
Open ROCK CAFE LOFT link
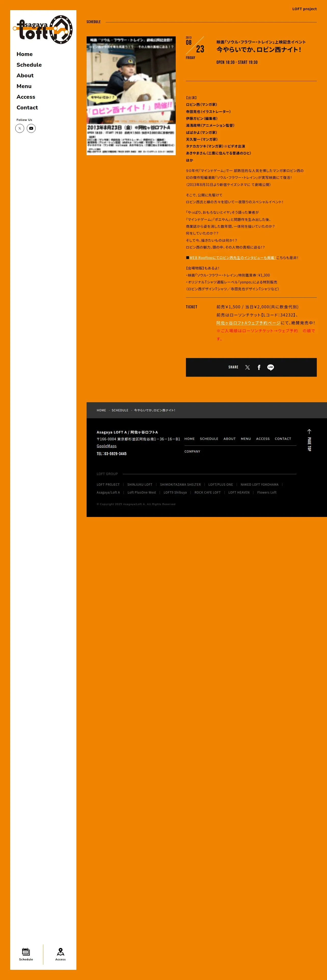pyautogui.click(x=208, y=492)
